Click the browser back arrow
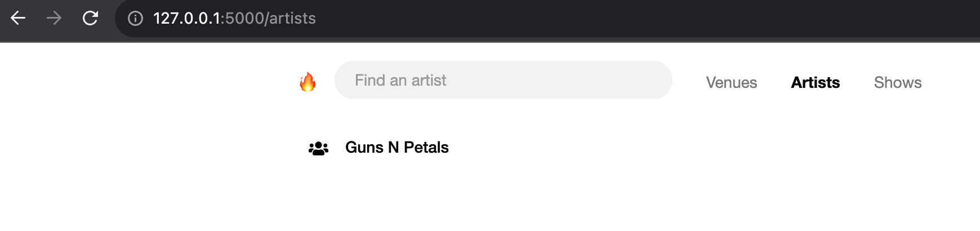The image size is (980, 231). point(18,18)
